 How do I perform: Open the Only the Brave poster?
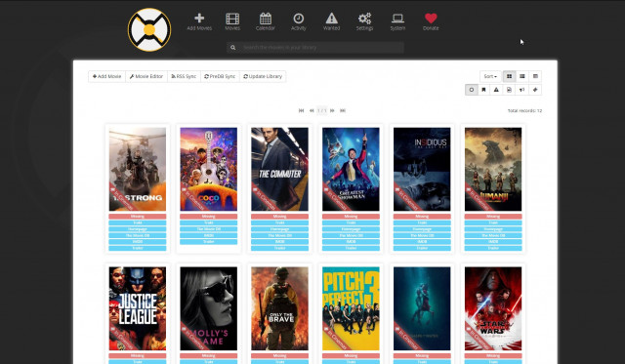[279, 308]
